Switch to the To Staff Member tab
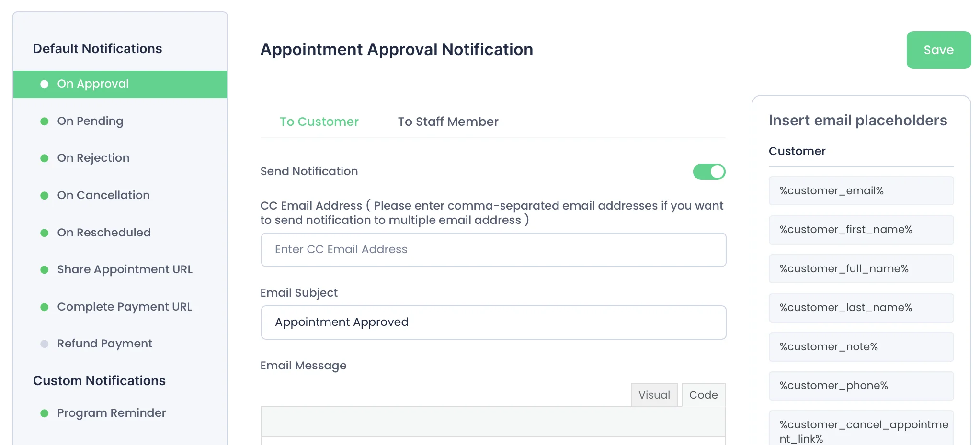Screen dimensions: 980x445 pyautogui.click(x=448, y=122)
